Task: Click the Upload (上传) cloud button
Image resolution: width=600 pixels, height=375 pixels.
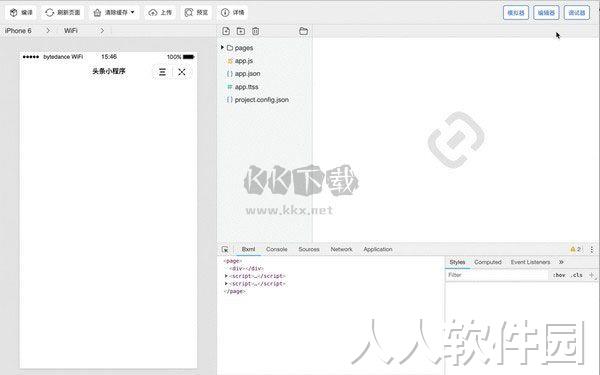Action: pyautogui.click(x=160, y=13)
